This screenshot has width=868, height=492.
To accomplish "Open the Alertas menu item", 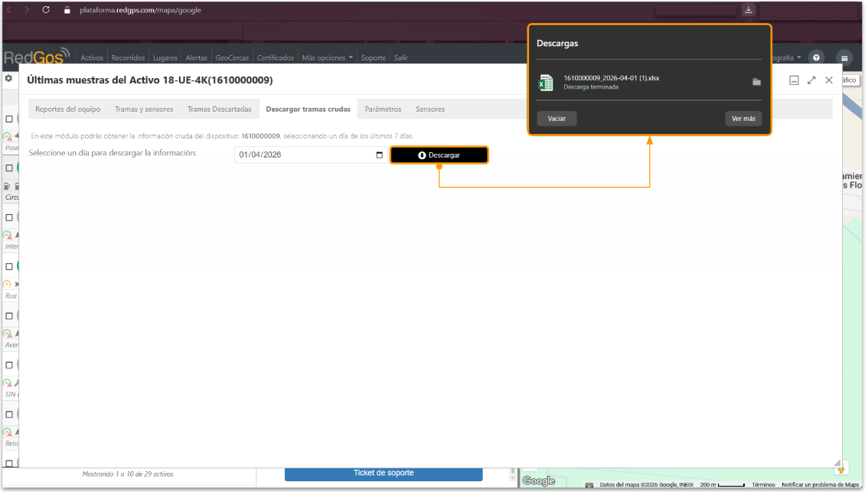I will (196, 57).
